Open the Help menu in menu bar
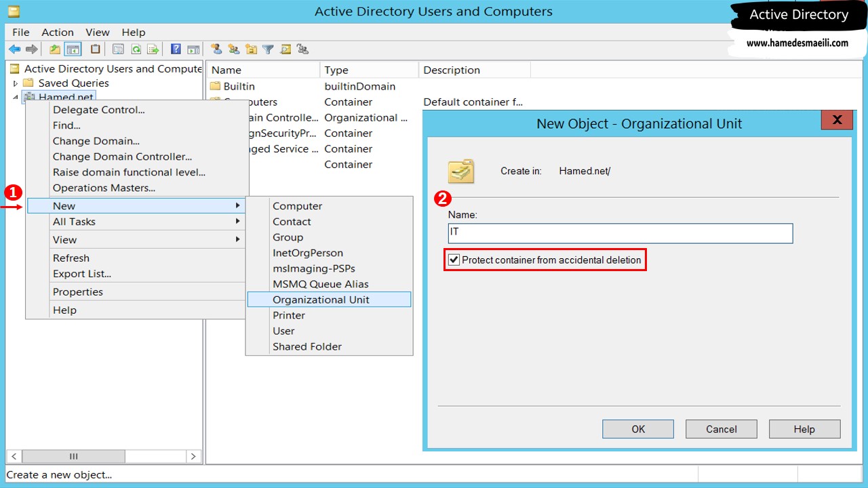This screenshot has width=868, height=488. [x=134, y=32]
